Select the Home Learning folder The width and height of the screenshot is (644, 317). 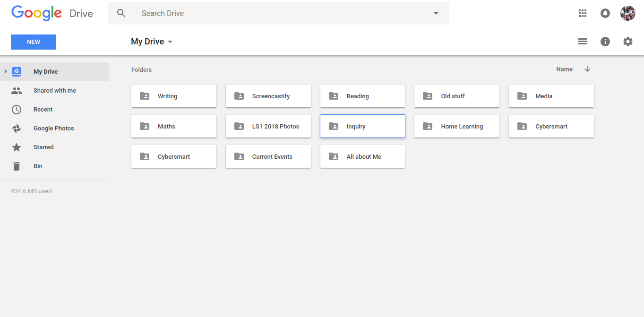coord(457,126)
